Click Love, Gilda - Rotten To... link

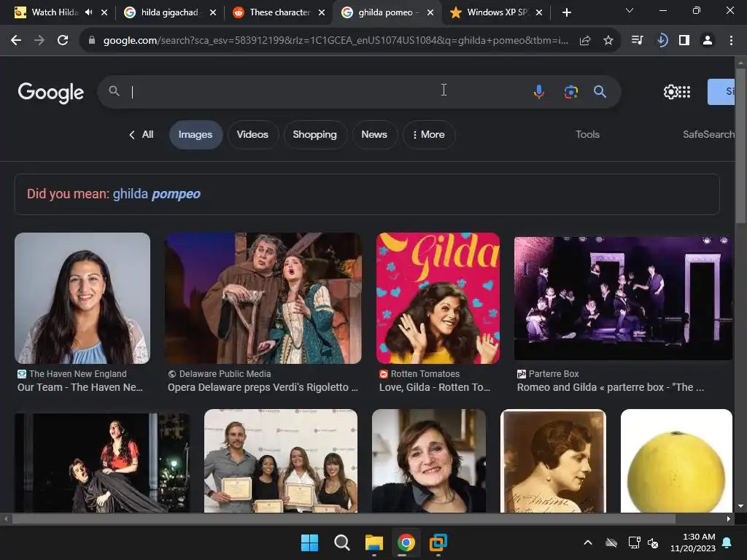[435, 387]
